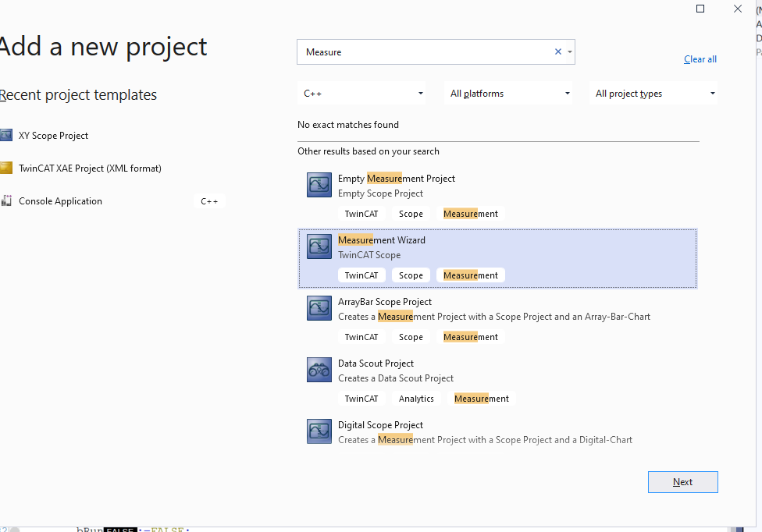This screenshot has height=532, width=762.
Task: Open the search history dropdown arrow
Action: coord(570,52)
